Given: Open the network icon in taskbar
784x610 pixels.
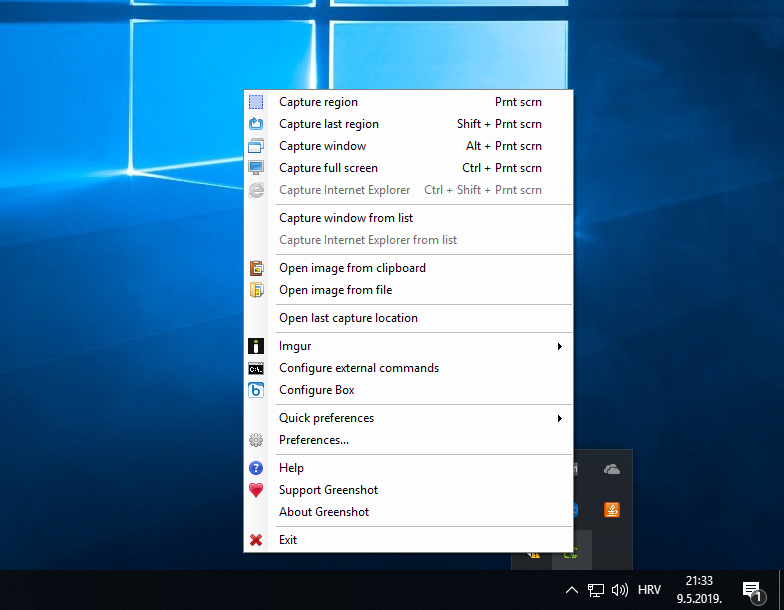Looking at the screenshot, I should pos(596,590).
